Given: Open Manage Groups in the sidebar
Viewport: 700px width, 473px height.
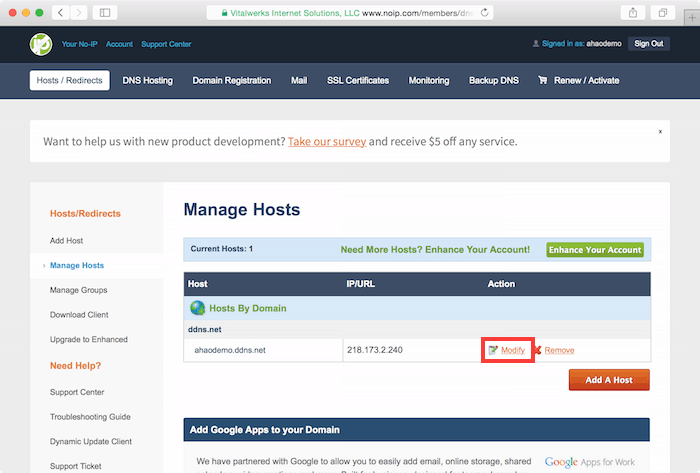Looking at the screenshot, I should point(79,290).
